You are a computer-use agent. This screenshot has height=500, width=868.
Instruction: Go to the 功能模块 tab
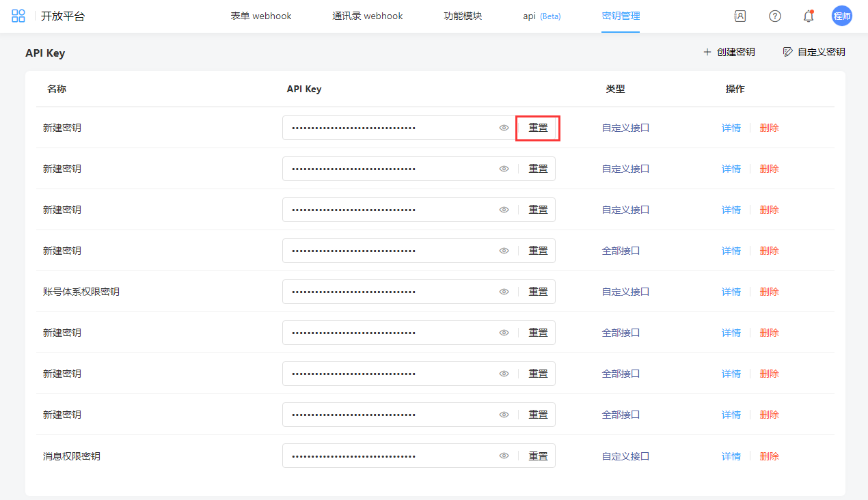pos(463,16)
